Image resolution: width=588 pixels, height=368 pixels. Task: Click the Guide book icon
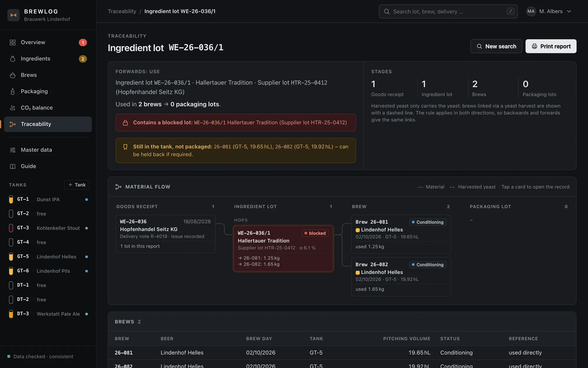[x=13, y=166]
